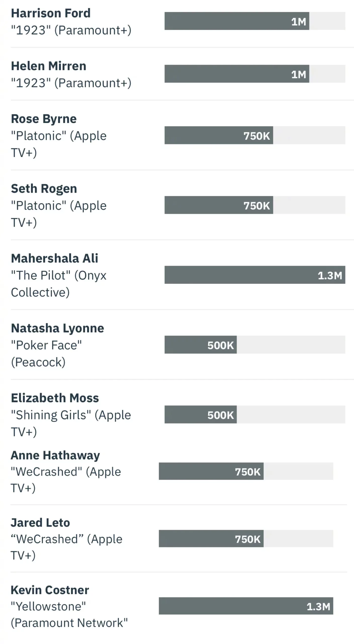Click the Mahershala Ali name heading
Viewport: 354px width, 644px height.
coord(55,258)
